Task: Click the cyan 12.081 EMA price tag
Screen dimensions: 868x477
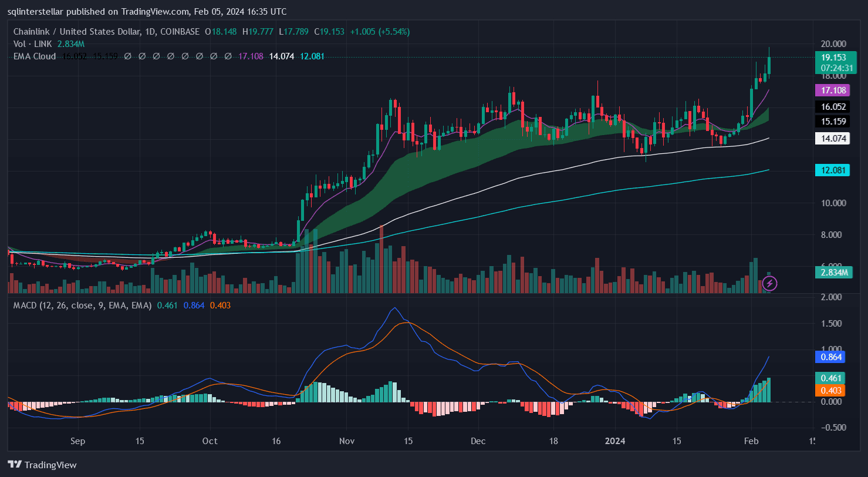Action: [x=833, y=170]
